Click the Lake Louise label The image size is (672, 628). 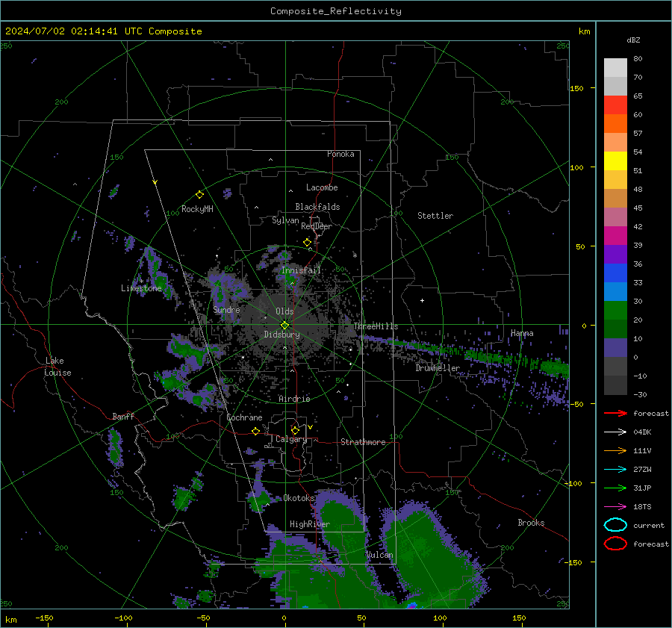pos(57,367)
